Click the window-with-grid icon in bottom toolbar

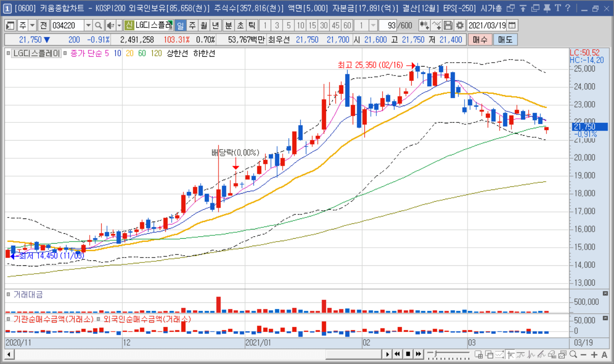pyautogui.click(x=479, y=354)
